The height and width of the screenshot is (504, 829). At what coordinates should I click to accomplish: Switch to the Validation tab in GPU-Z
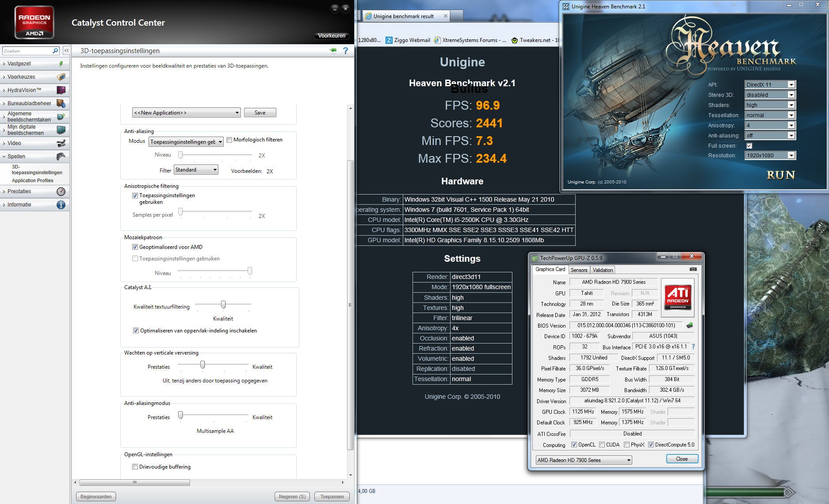click(603, 270)
